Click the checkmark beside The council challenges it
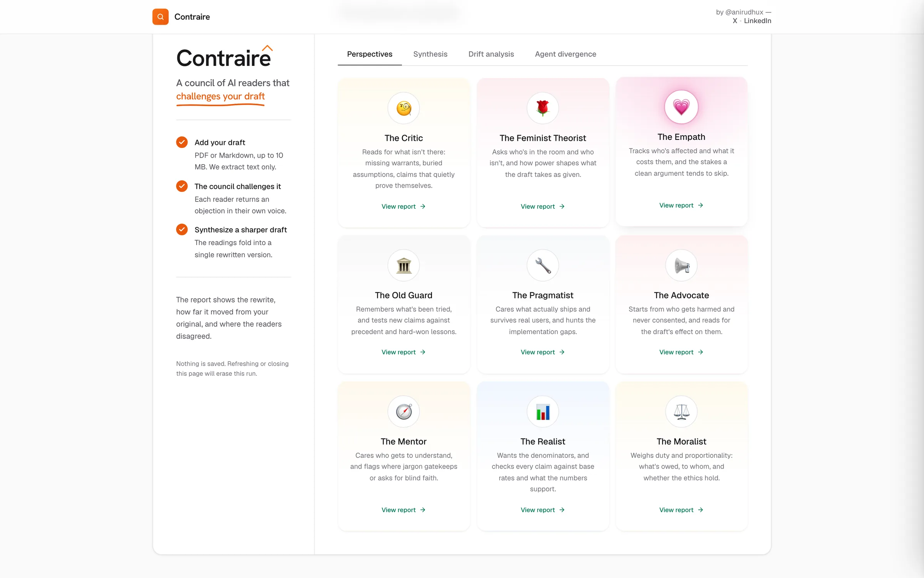 point(182,186)
